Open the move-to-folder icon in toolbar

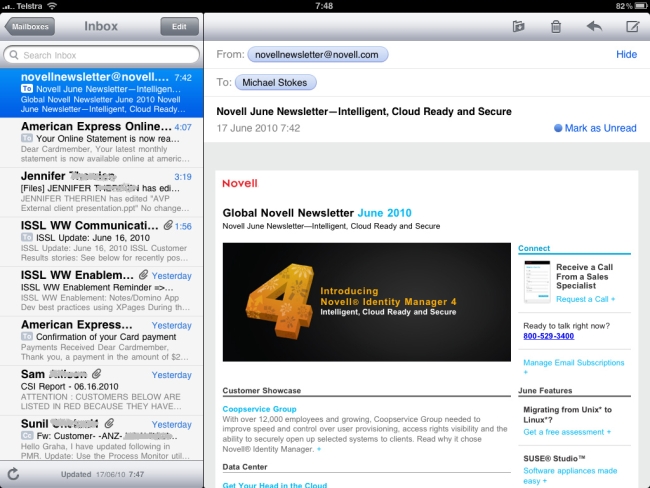[518, 27]
